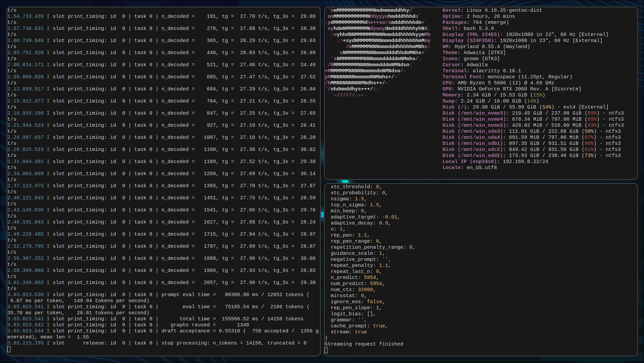Click the 'Terminal: alacritty 0.16.1' line
The height and width of the screenshot is (363, 644).
(x=482, y=71)
